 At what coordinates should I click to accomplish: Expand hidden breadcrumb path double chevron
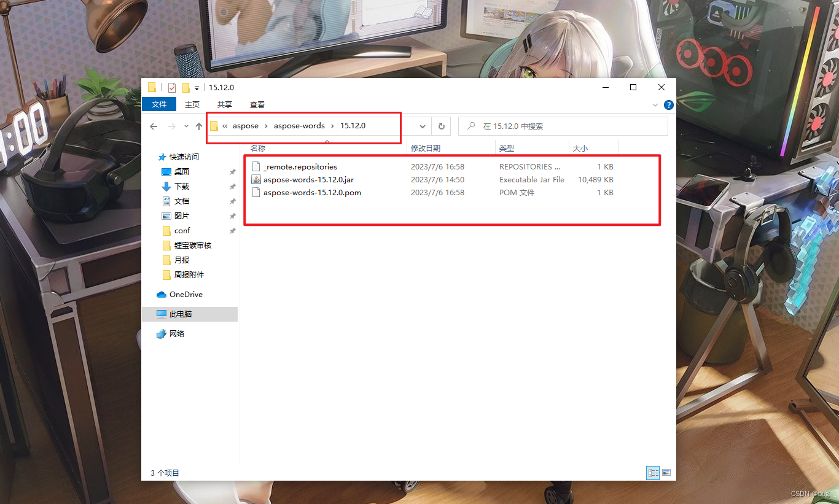225,126
